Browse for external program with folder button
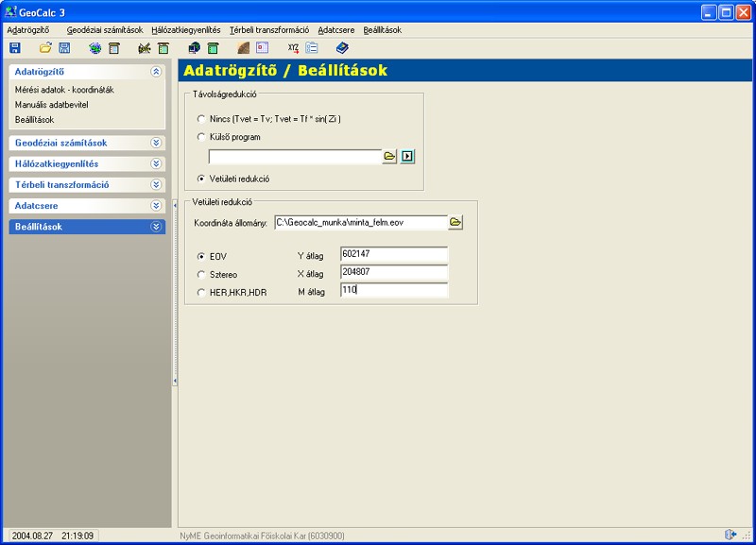Screen dimensions: 756x545 (x=389, y=156)
